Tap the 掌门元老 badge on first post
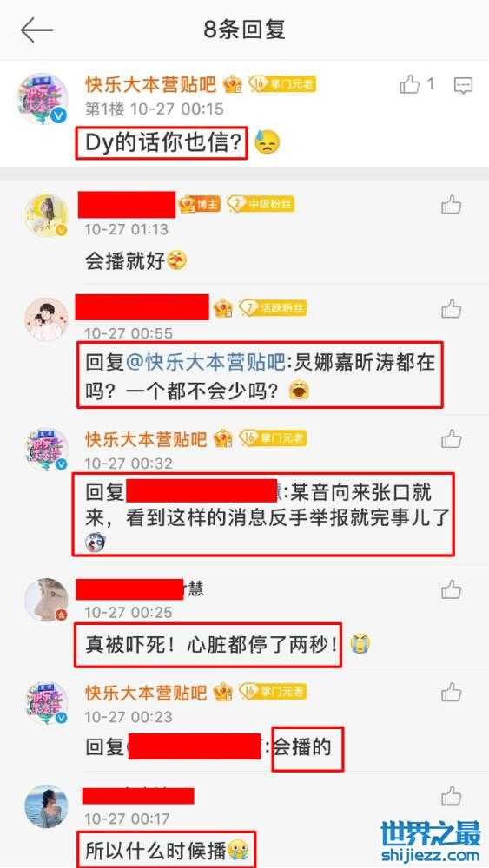This screenshot has height=868, width=489. coord(282,83)
